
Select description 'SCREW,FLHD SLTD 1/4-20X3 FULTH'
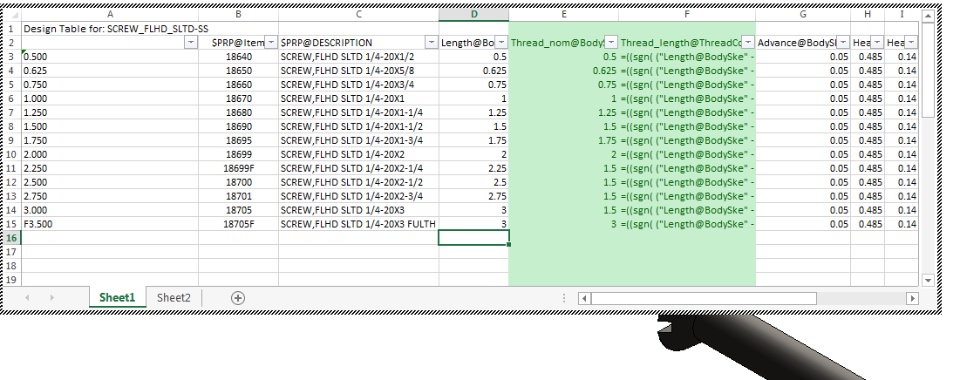(358, 224)
